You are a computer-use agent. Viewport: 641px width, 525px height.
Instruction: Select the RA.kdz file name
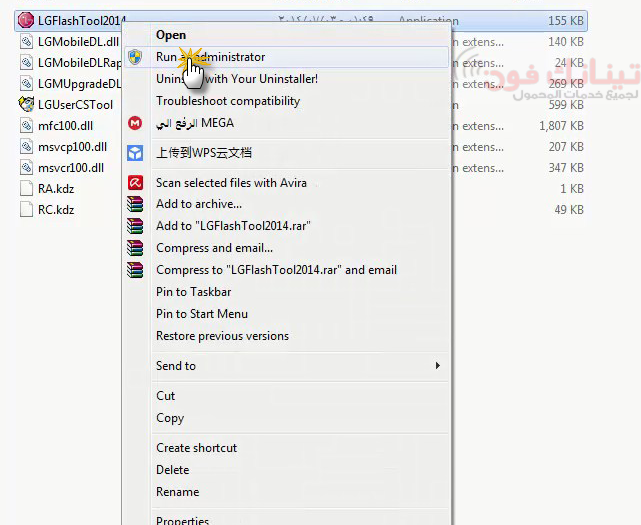tap(56, 189)
